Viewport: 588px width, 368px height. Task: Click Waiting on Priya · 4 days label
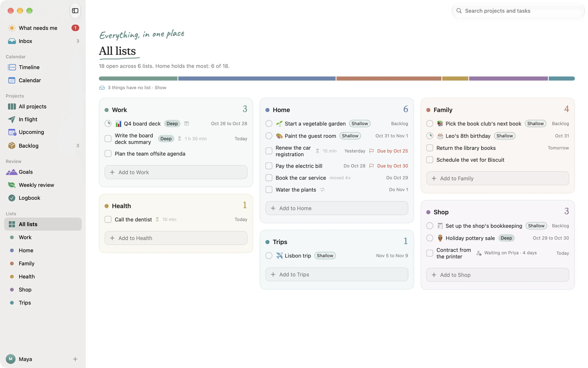coord(507,253)
